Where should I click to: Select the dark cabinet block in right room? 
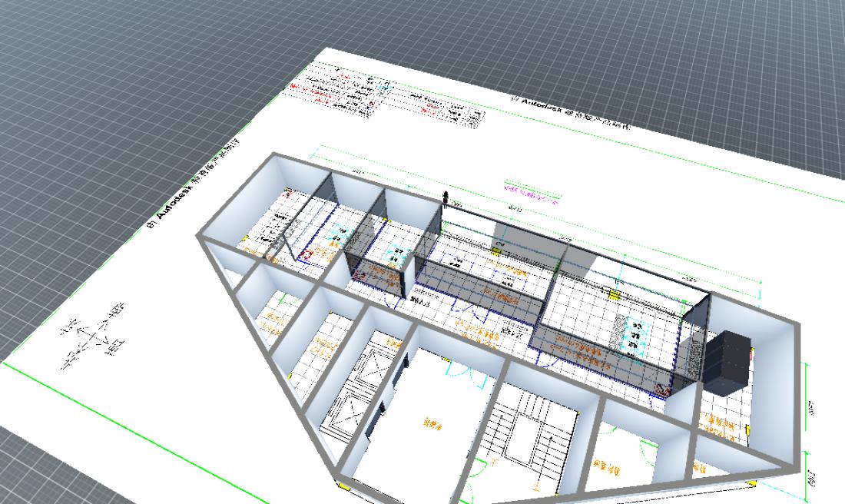pyautogui.click(x=727, y=363)
